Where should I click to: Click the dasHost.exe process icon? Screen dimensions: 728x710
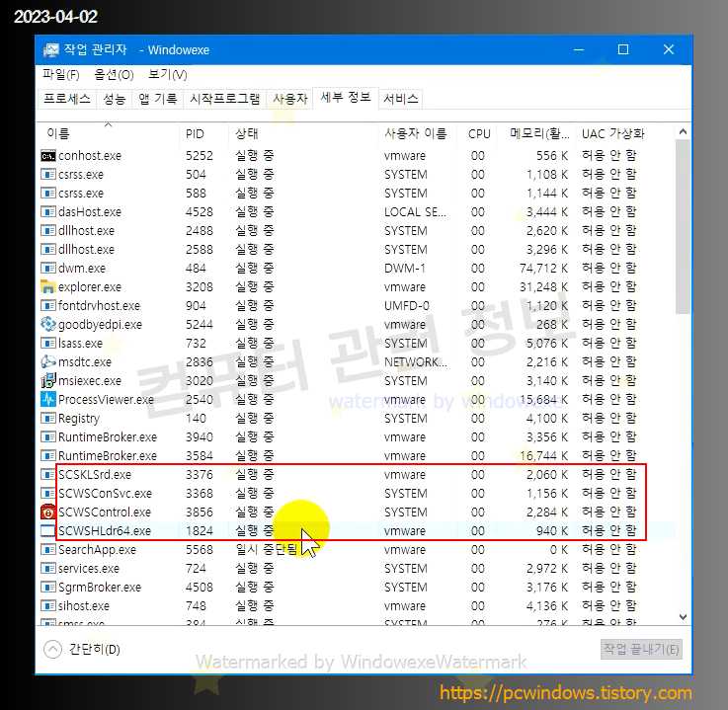(47, 212)
